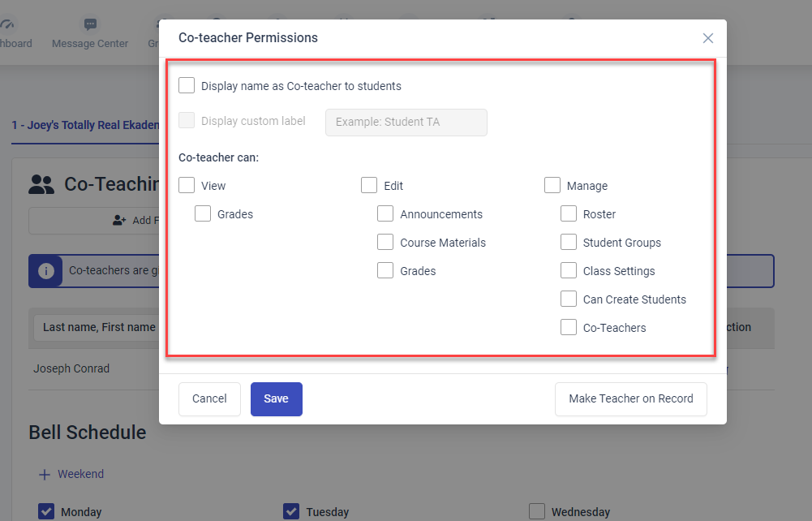Enable Class Settings management permission
This screenshot has width=812, height=521.
click(569, 271)
